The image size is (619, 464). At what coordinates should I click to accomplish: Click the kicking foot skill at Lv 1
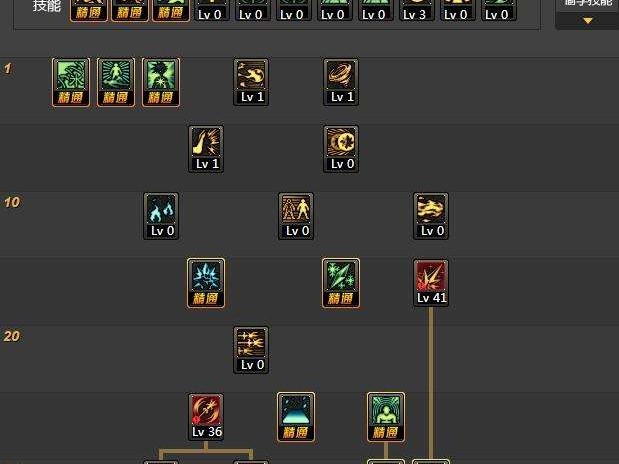click(x=206, y=149)
